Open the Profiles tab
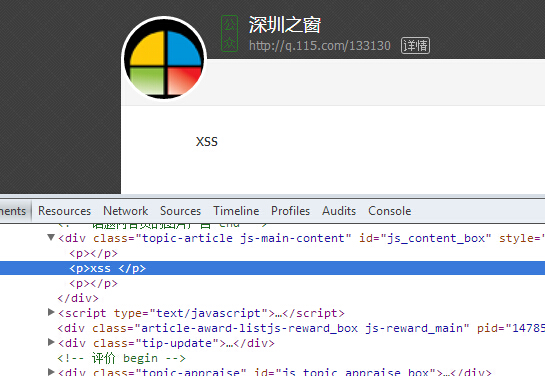 click(x=290, y=211)
